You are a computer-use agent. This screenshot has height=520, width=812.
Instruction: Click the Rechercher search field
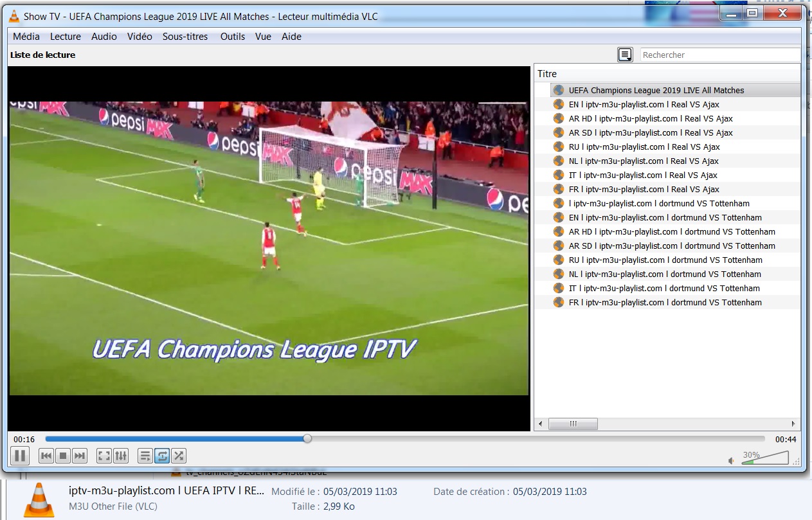click(x=720, y=55)
